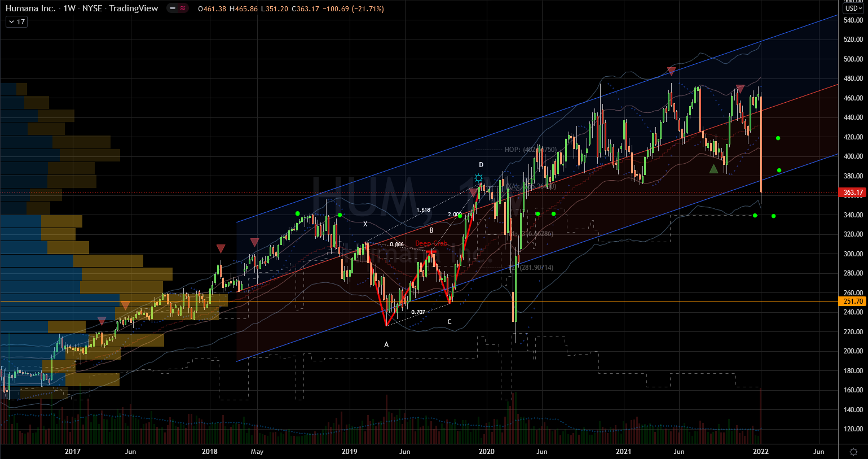Click the yellow 251.70 price level label
Screen dimensions: 868x459
click(x=853, y=301)
